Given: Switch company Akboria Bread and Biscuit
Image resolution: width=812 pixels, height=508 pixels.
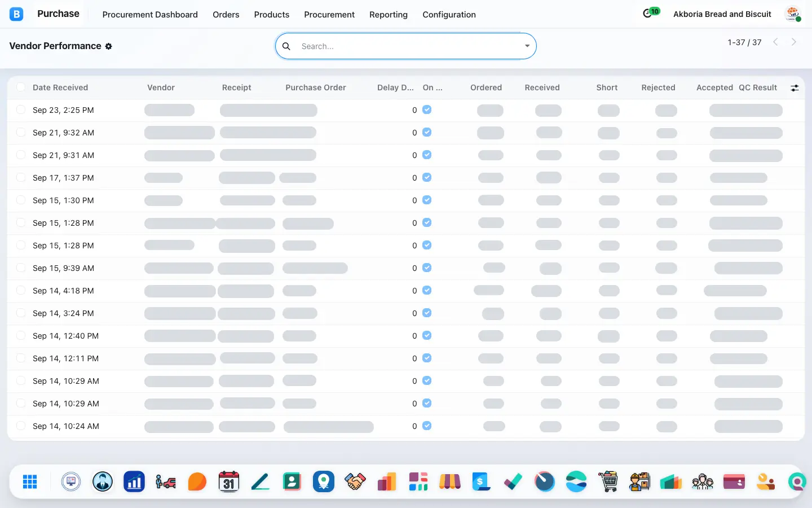Looking at the screenshot, I should coord(722,14).
